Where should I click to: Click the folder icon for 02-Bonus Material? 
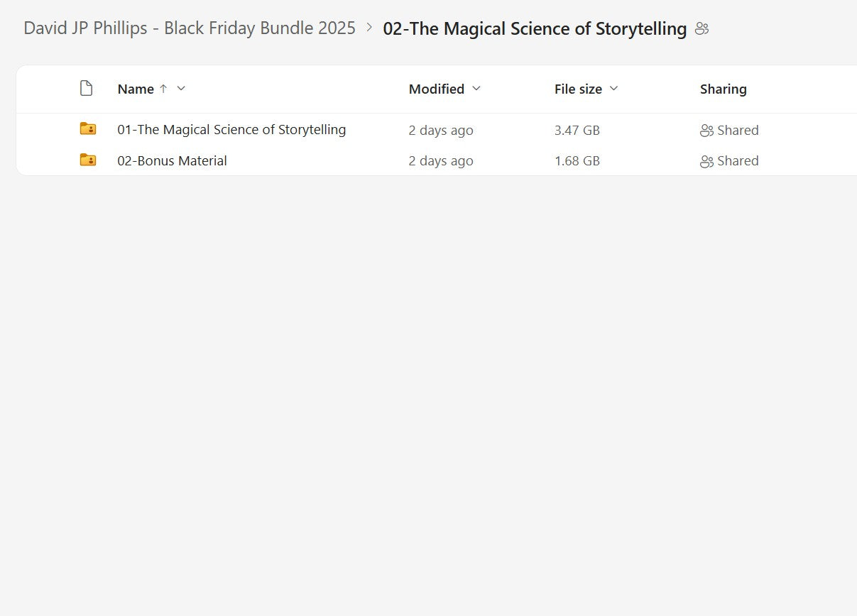point(88,160)
